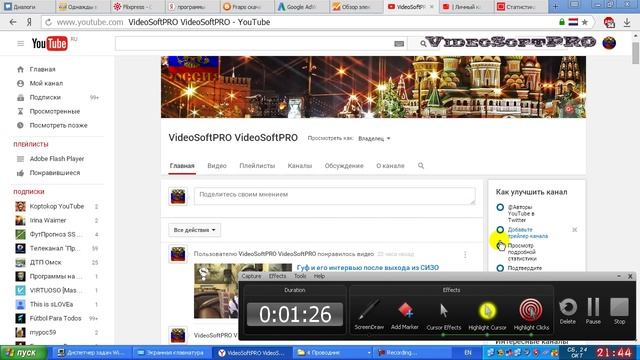640x360 pixels.
Task: Open a new browser tab with plus
Action: point(556,6)
